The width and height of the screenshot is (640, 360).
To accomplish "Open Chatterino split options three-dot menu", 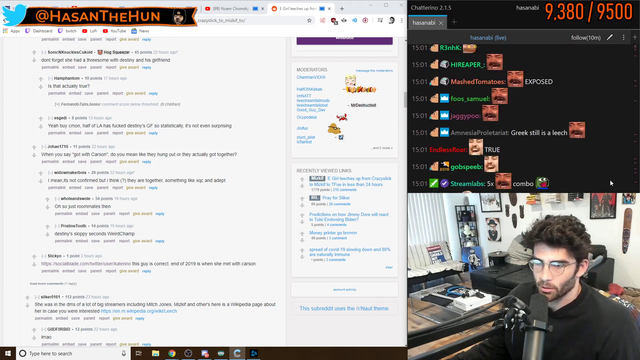I will (x=623, y=37).
